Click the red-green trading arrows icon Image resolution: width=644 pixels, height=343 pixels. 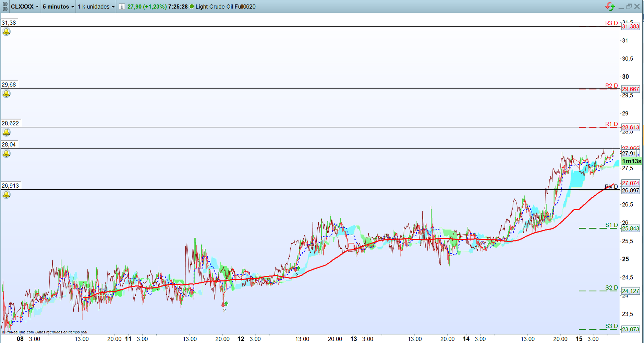[610, 7]
